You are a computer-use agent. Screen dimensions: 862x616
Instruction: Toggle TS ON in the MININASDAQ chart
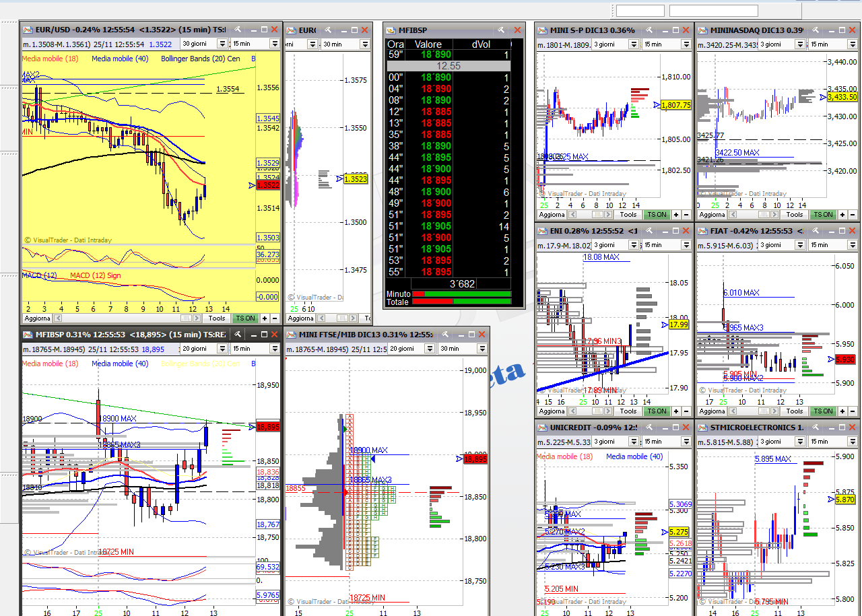(823, 215)
